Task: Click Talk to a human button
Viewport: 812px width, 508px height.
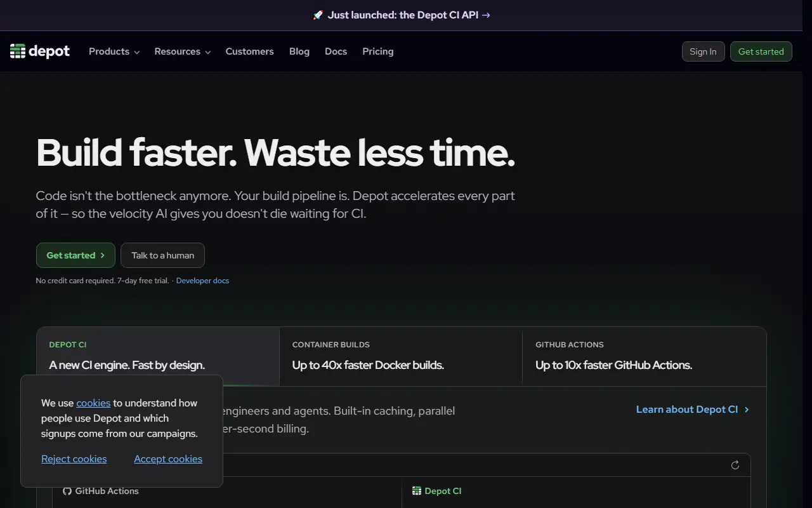Action: pos(163,255)
